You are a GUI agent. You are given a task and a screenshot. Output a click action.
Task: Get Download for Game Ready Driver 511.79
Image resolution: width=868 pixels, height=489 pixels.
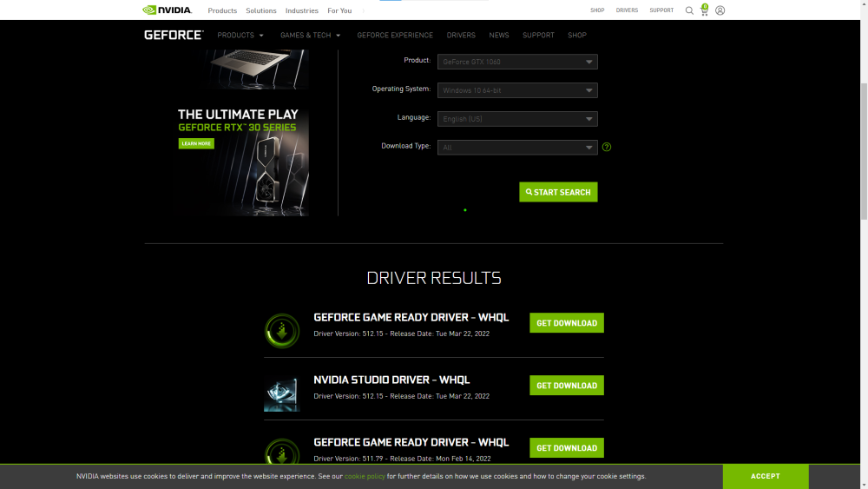pyautogui.click(x=566, y=448)
